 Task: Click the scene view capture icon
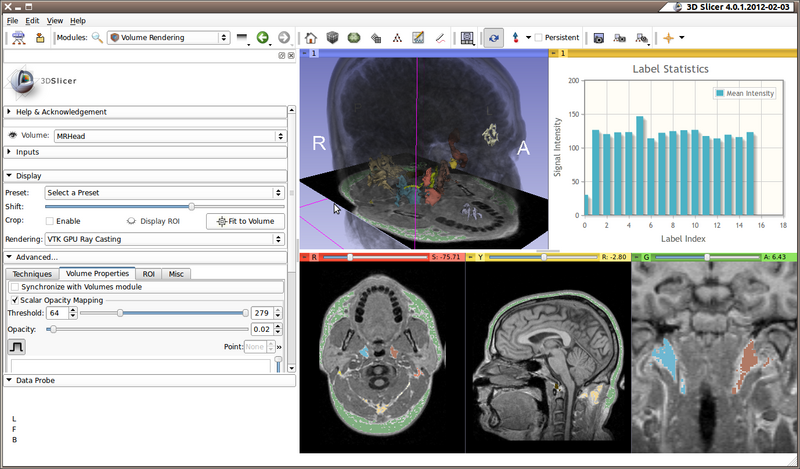pyautogui.click(x=620, y=38)
